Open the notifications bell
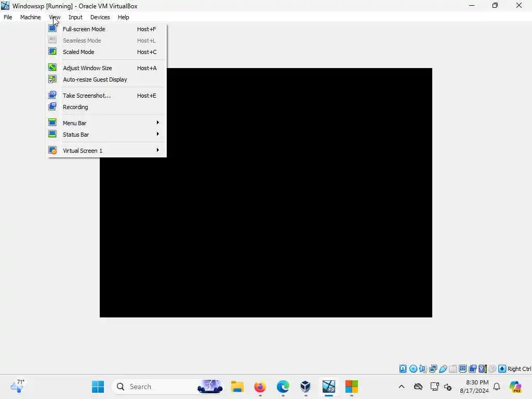This screenshot has width=532, height=399. coord(497,387)
